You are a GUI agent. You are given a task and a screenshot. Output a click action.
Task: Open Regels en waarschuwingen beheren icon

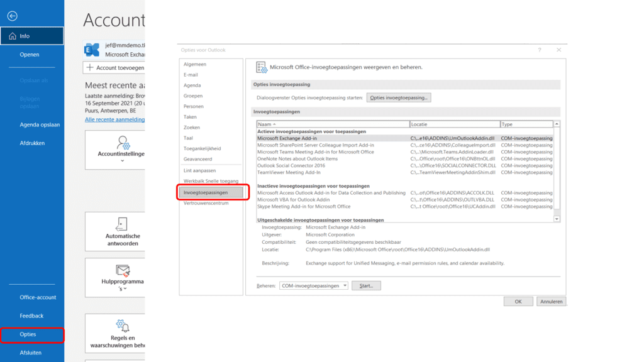coord(123,326)
